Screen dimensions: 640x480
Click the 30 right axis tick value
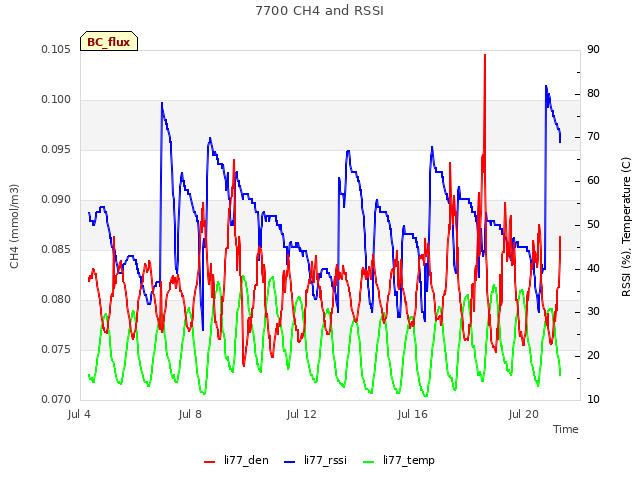coord(593,312)
